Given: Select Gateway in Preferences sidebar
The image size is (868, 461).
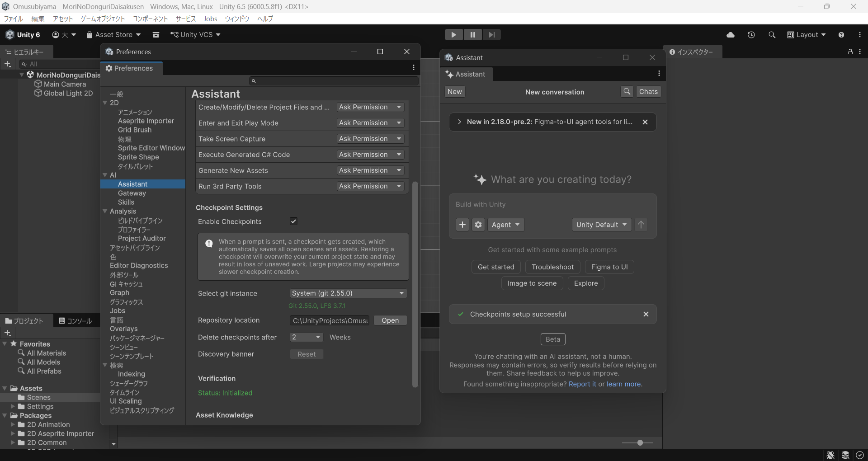Looking at the screenshot, I should (x=132, y=193).
